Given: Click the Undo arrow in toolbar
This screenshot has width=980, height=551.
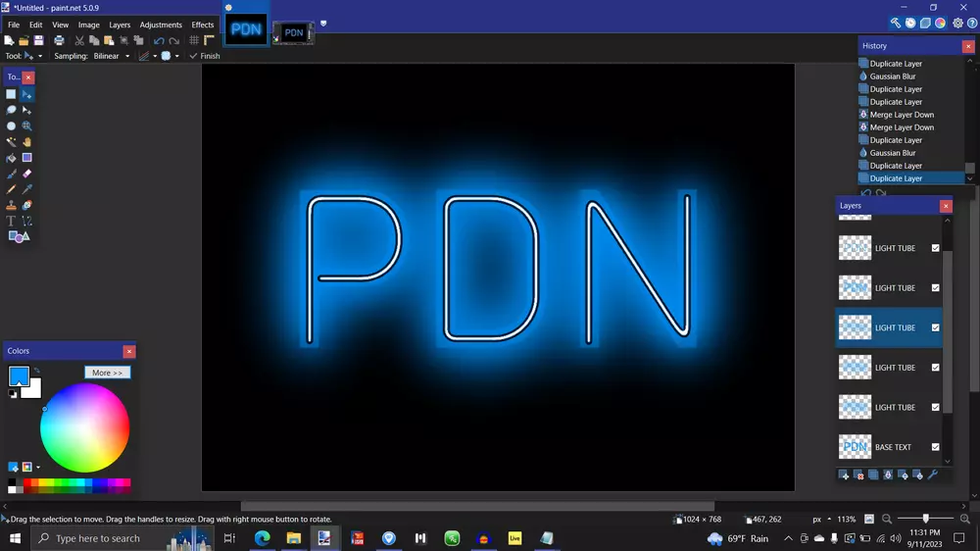Looking at the screenshot, I should pyautogui.click(x=159, y=40).
